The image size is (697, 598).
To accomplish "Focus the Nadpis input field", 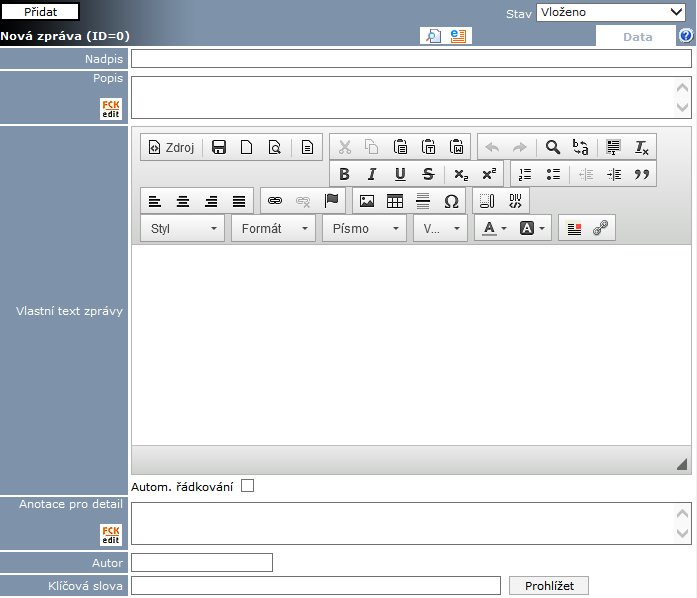I will click(411, 59).
